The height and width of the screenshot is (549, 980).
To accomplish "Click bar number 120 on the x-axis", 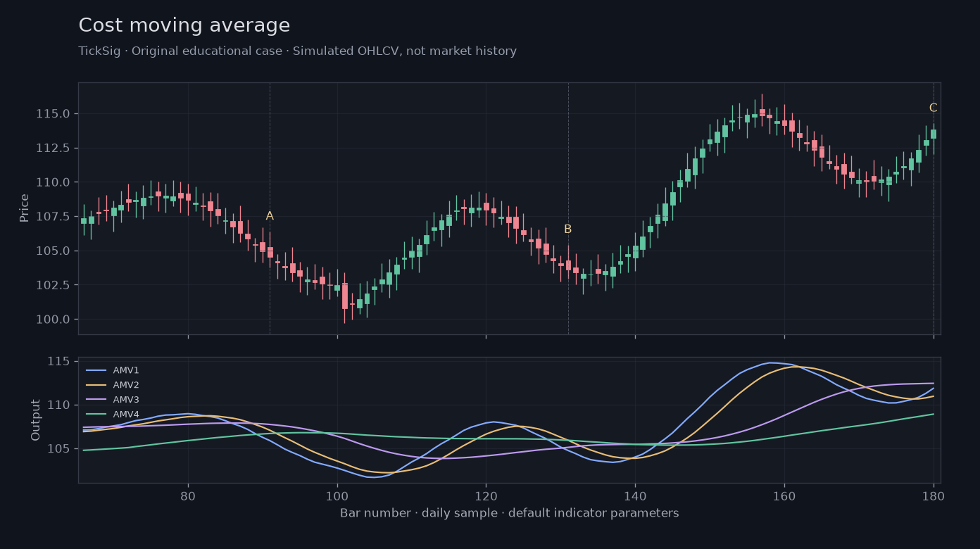I will 486,495.
